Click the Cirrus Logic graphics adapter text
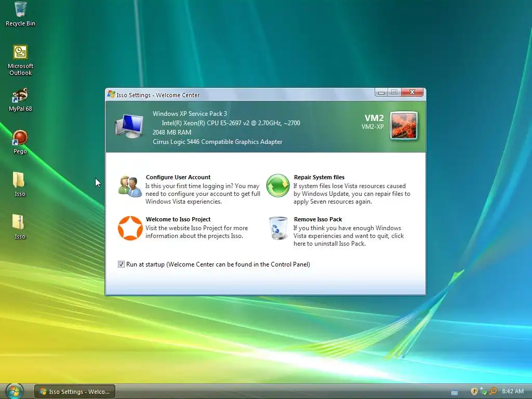 [218, 142]
